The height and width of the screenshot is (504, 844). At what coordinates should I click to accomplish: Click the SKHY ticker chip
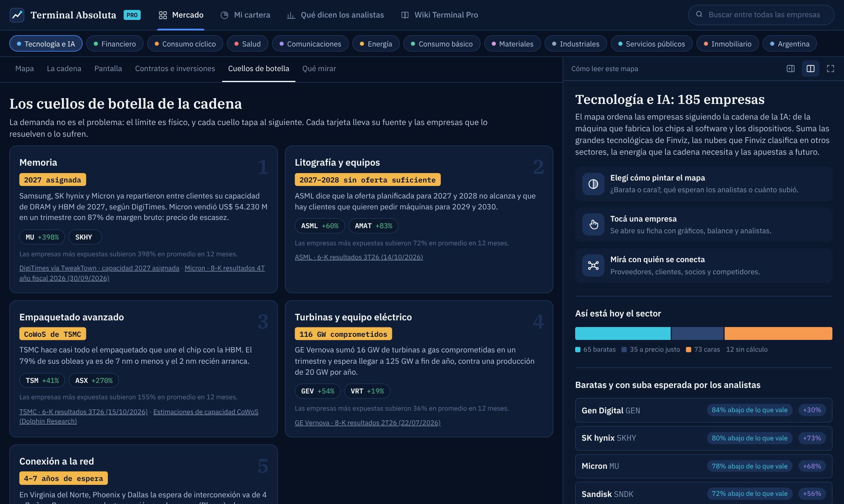(85, 237)
